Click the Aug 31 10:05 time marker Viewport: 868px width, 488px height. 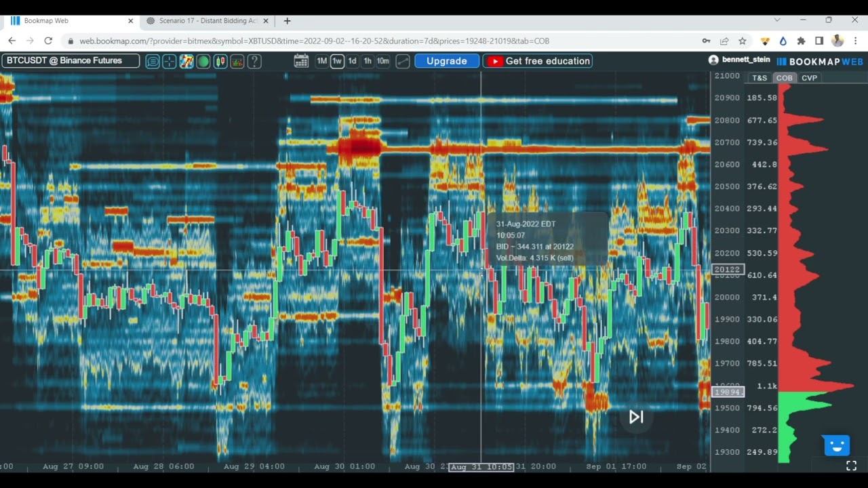pos(481,467)
